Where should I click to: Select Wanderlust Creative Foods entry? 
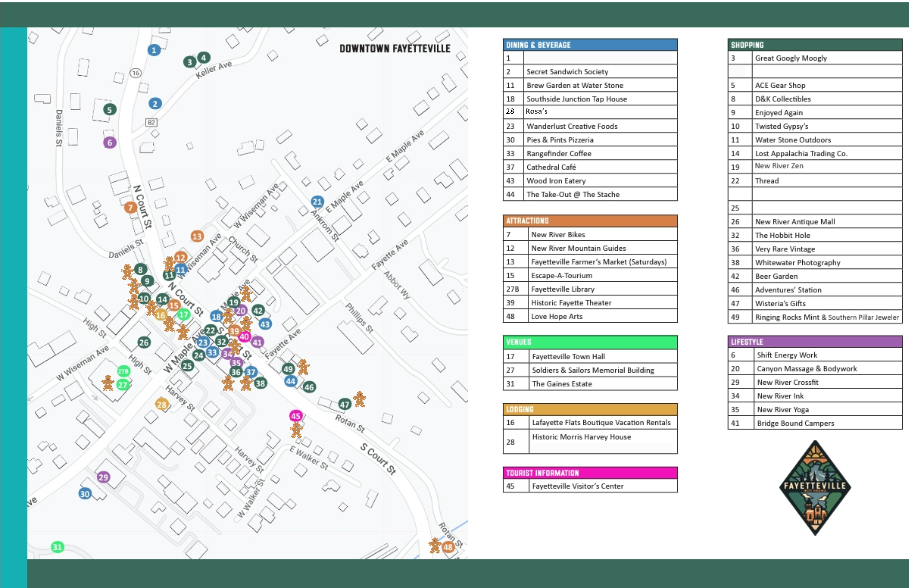pyautogui.click(x=590, y=126)
